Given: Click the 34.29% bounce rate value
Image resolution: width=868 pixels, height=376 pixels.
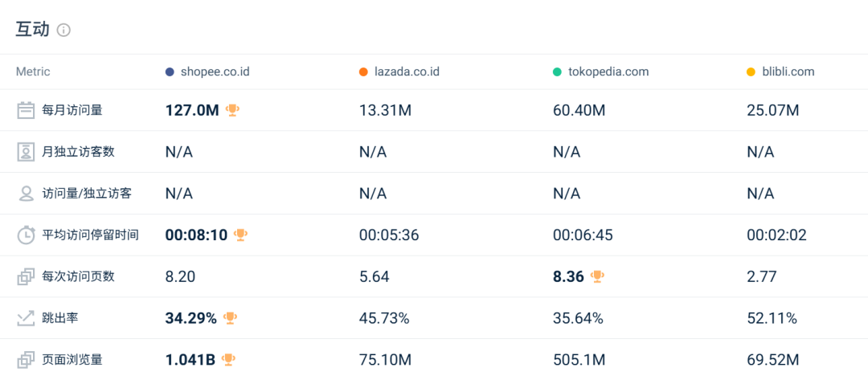Looking at the screenshot, I should point(191,318).
